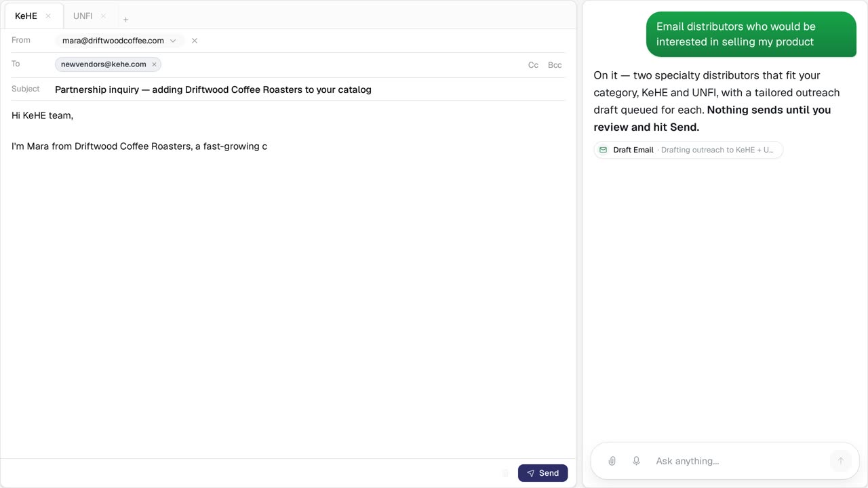Click the 'Hi KeHE team,' greeting line
The height and width of the screenshot is (488, 868).
point(42,115)
